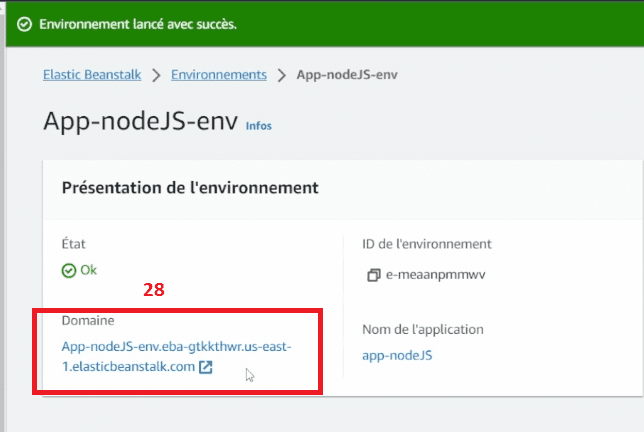Copy environment ID using copy icon
644x432 pixels.
373,275
